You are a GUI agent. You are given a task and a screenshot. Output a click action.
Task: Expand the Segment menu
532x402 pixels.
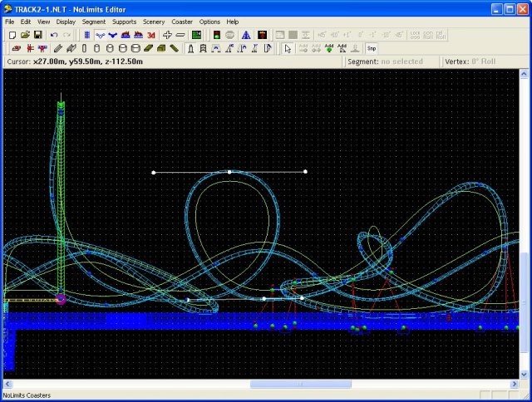click(x=93, y=21)
